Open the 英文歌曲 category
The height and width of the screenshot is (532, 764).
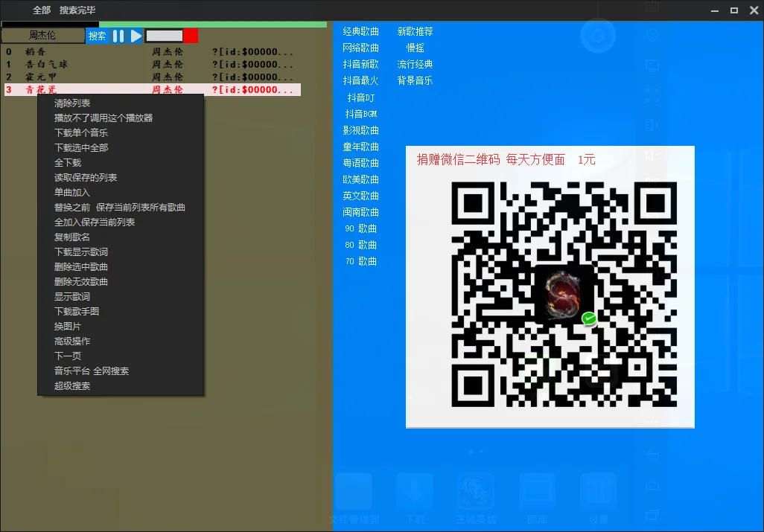360,196
